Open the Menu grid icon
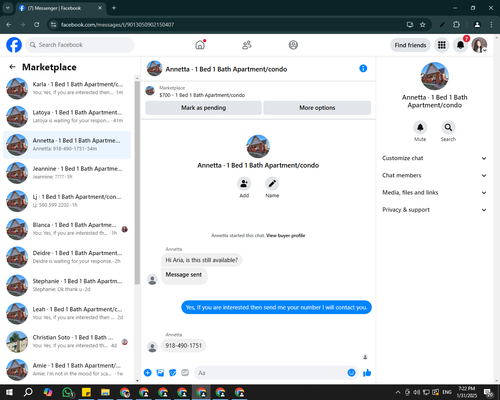500x400 pixels. [442, 45]
